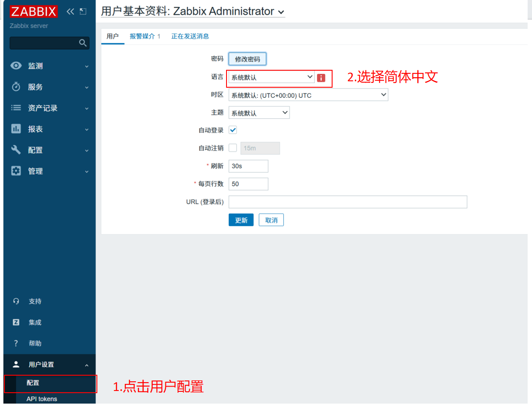Click the 修改密码 button
The image size is (532, 411).
(x=247, y=59)
